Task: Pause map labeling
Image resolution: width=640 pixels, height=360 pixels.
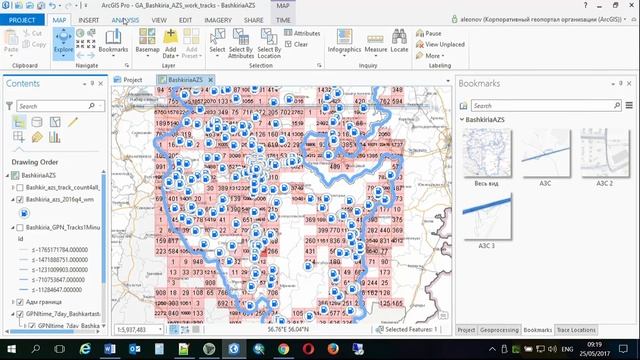Action: pos(429,33)
